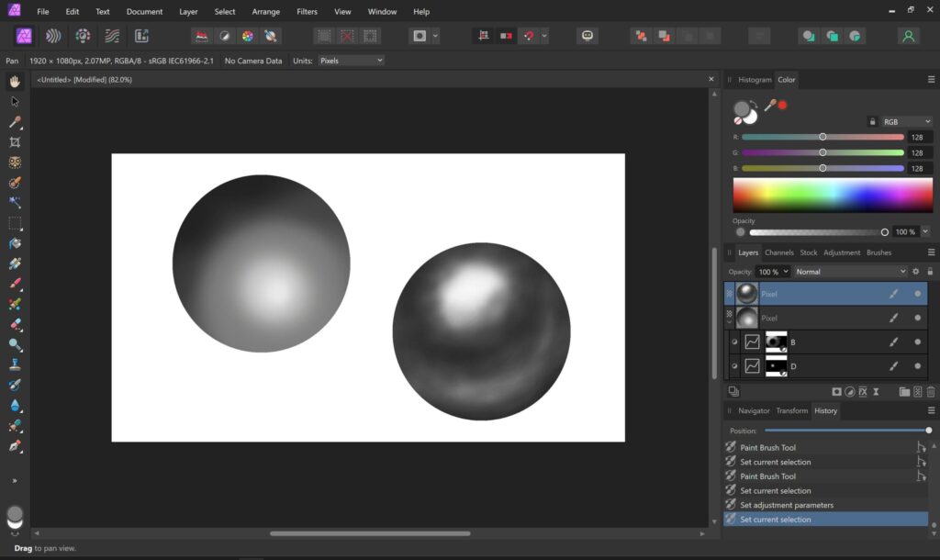Viewport: 940px width, 560px height.
Task: Choose the Rectangular Marquee selection tool
Action: [x=15, y=223]
